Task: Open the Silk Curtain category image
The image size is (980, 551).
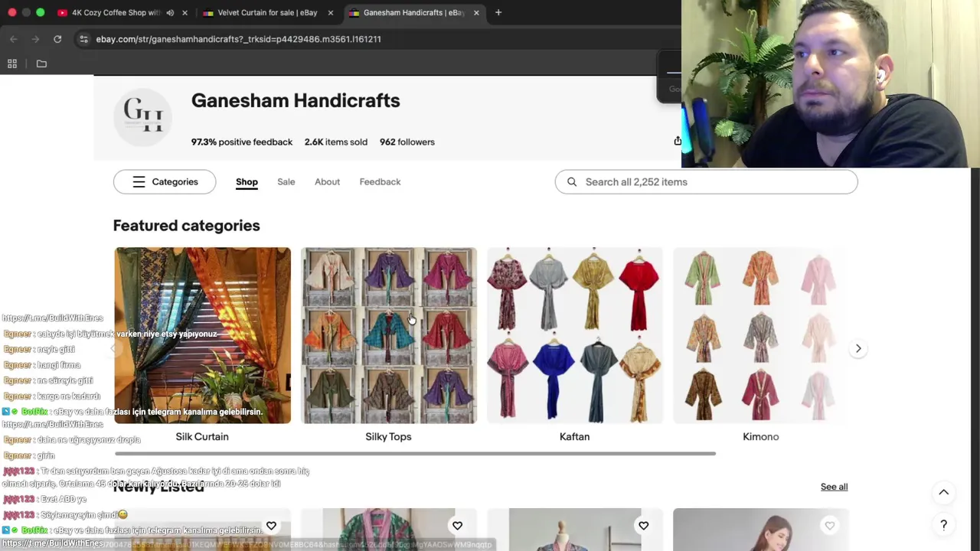Action: click(202, 335)
